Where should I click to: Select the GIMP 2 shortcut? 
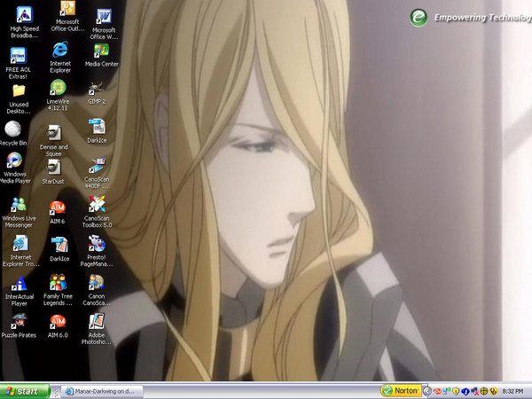pyautogui.click(x=97, y=92)
